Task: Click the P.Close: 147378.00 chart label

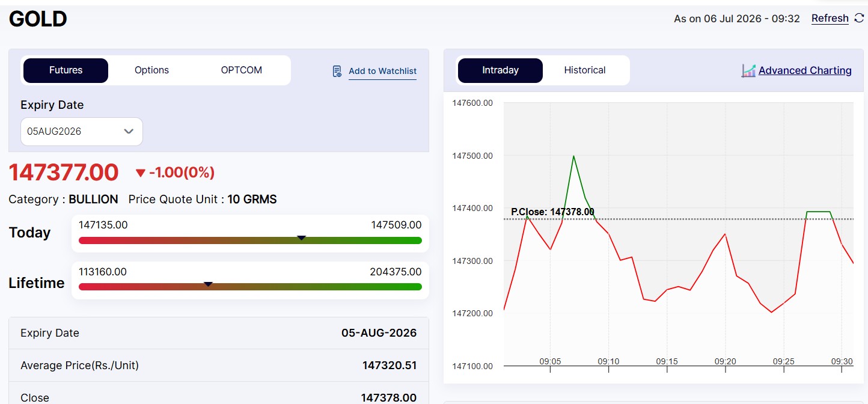Action: tap(552, 212)
